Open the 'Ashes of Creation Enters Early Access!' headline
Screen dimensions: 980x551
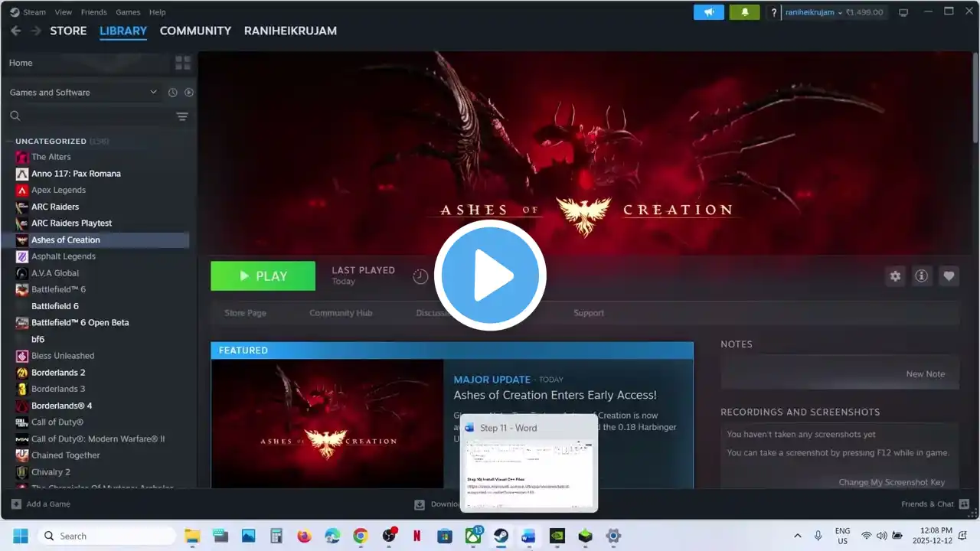click(555, 395)
